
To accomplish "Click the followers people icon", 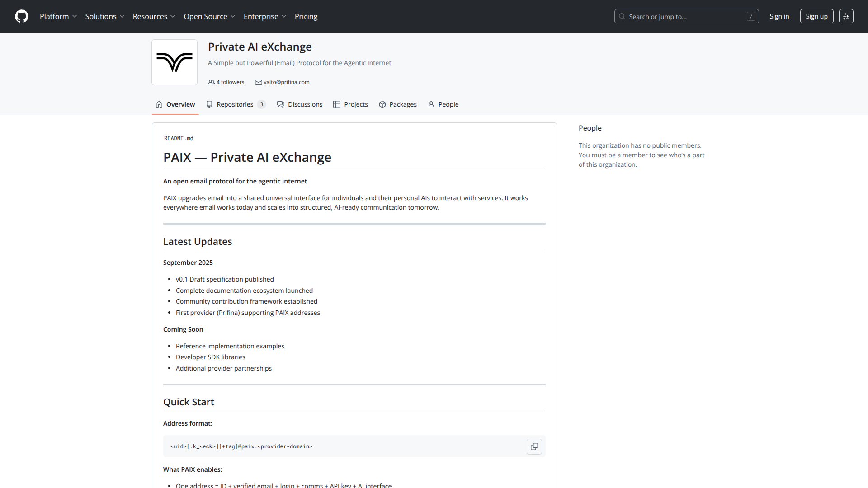I will click(211, 82).
